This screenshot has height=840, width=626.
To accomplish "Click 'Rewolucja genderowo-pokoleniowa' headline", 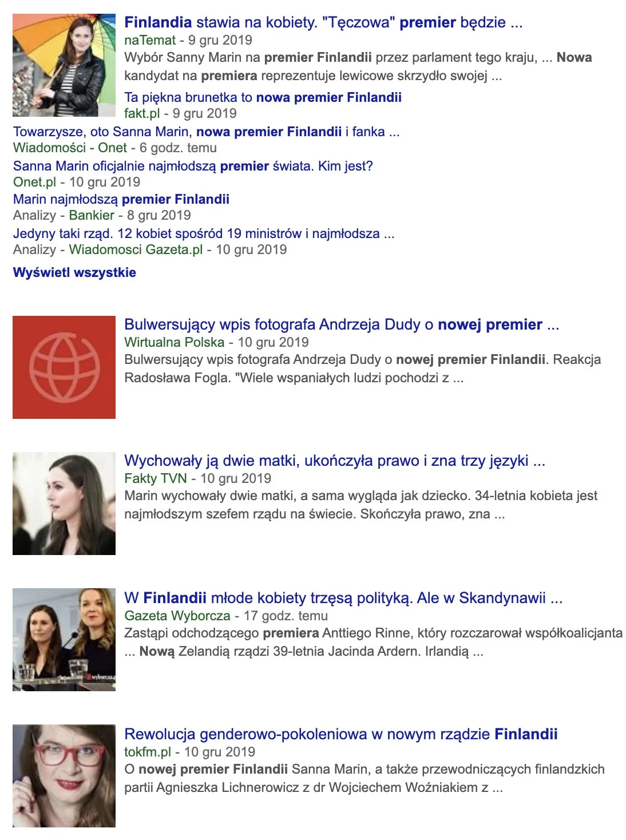I will [x=340, y=734].
